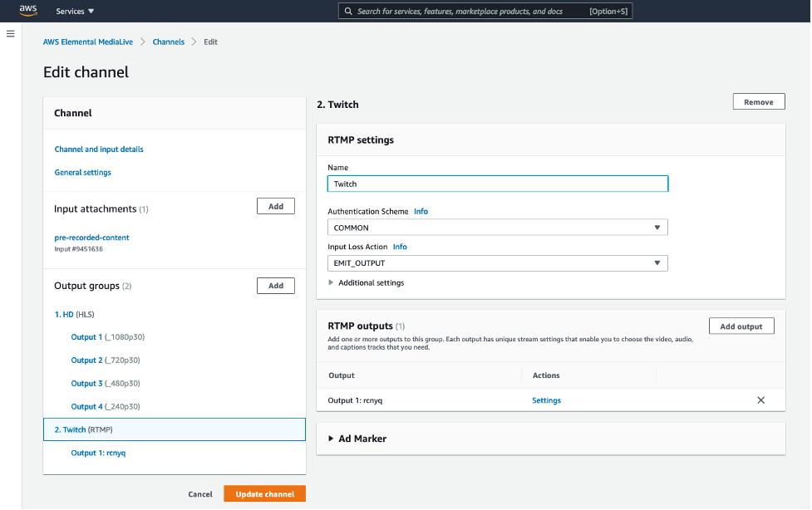Open the Services menu
Screen dimensions: 812x510
75,11
